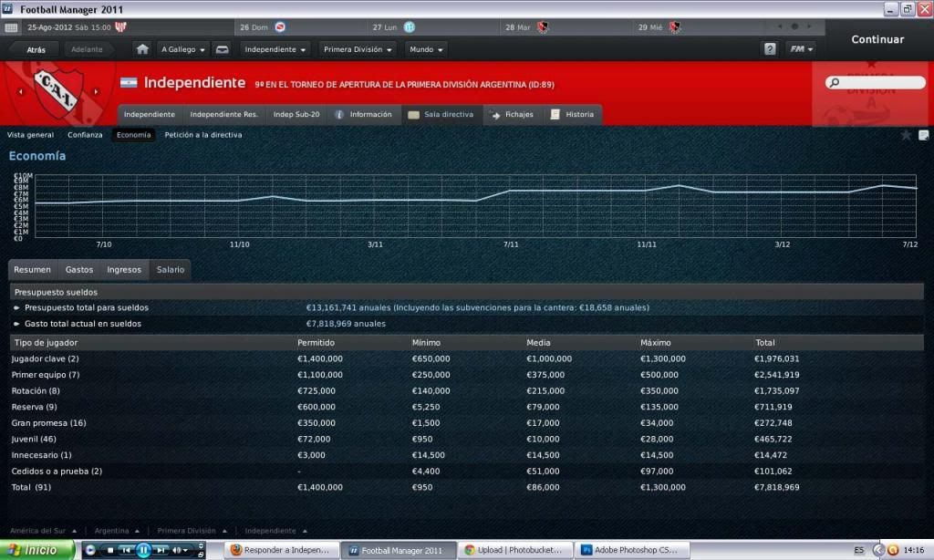Show the Gastos finance tab
Viewport: 934px width, 560px height.
(x=79, y=270)
